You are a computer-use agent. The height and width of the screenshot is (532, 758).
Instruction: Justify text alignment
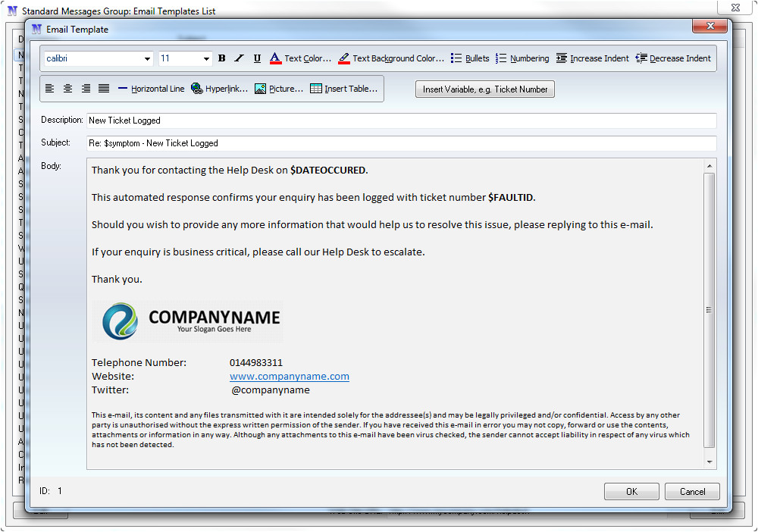tap(103, 89)
